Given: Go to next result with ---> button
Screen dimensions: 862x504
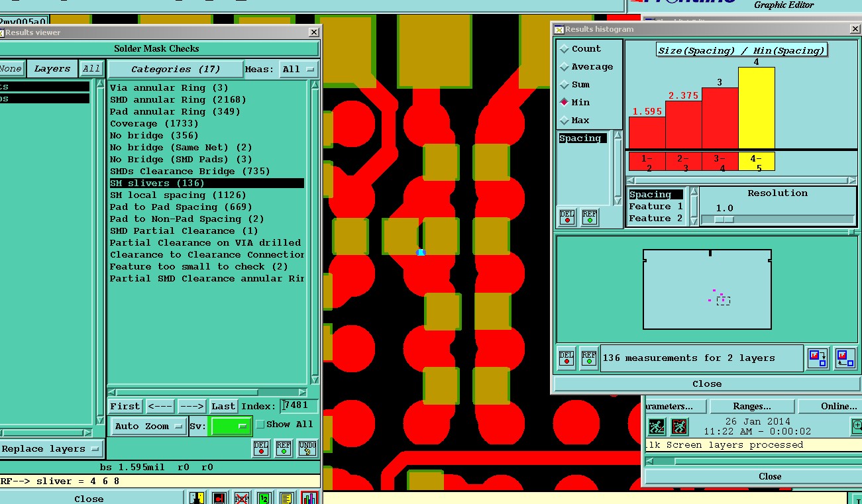Looking at the screenshot, I should 191,406.
